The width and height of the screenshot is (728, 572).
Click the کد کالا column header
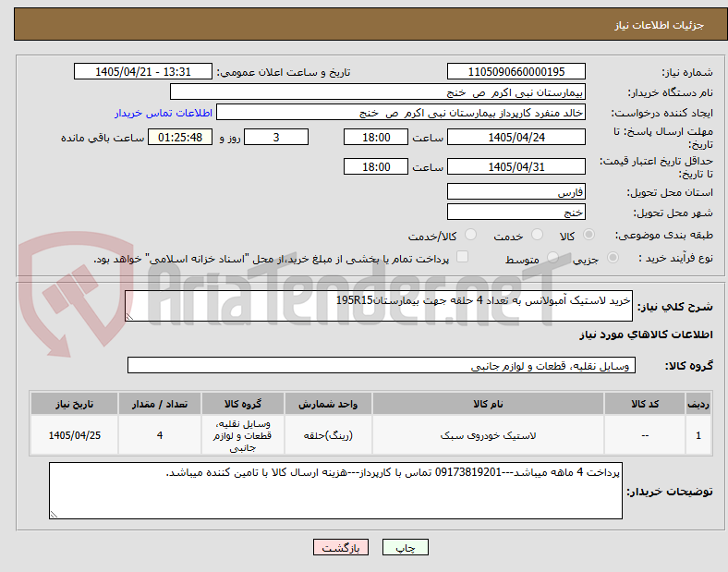(x=645, y=404)
